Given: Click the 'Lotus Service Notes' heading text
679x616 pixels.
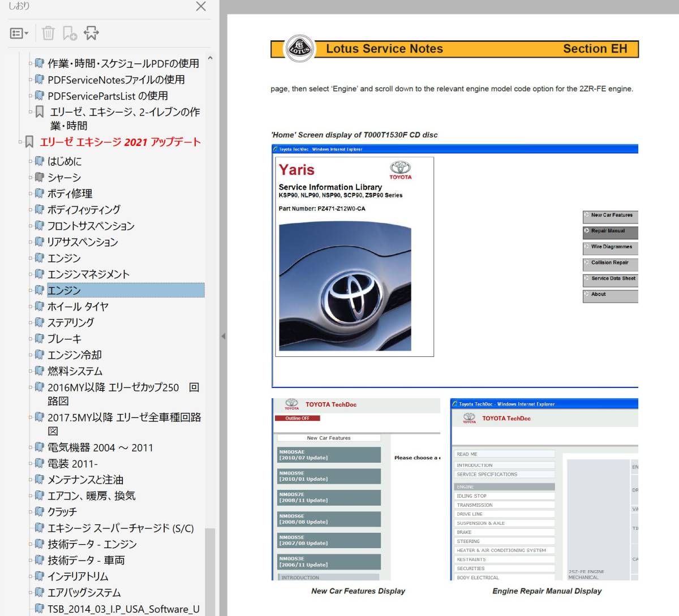Looking at the screenshot, I should coord(384,49).
